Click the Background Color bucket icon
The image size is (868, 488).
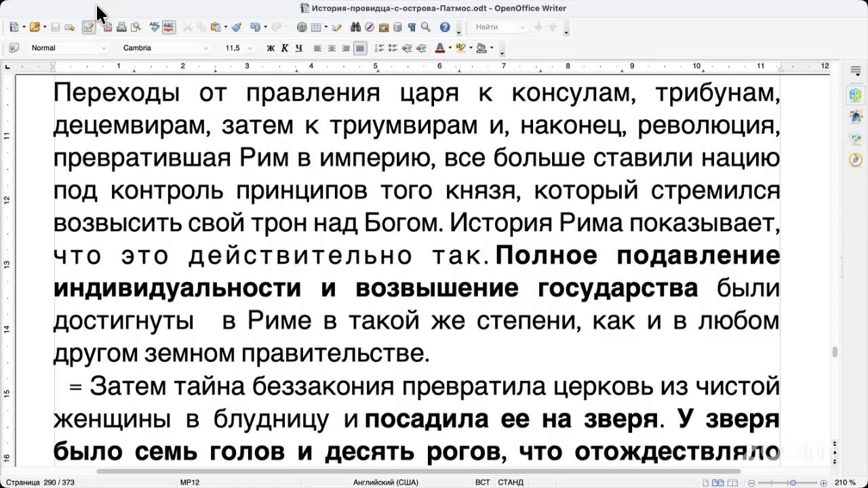(481, 48)
